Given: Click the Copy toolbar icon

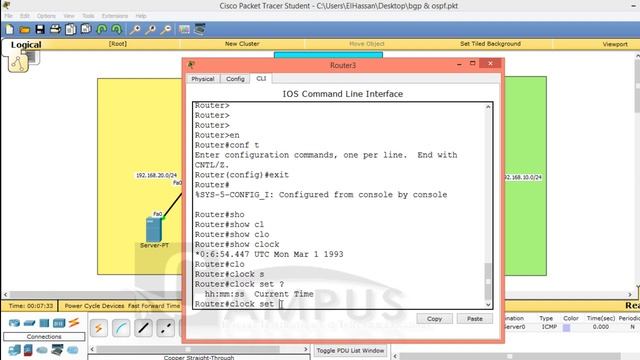Looking at the screenshot, I should 71,29.
